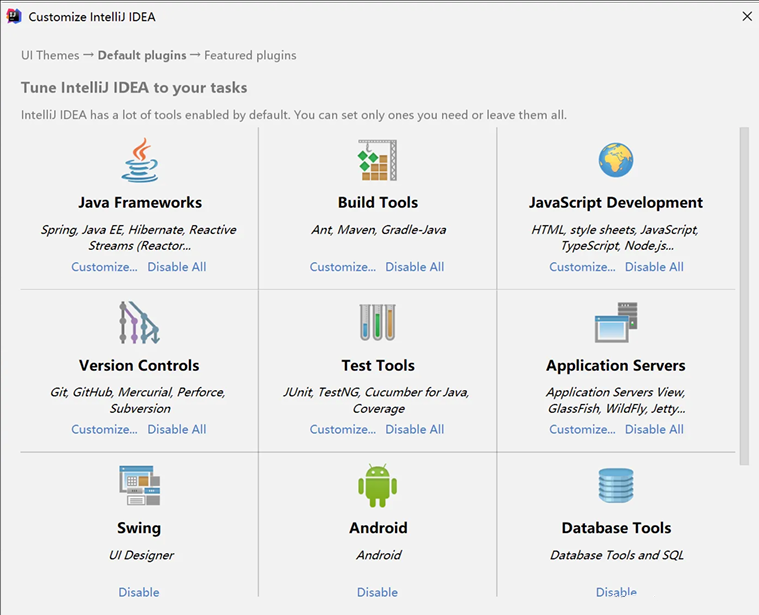This screenshot has height=615, width=759.
Task: Click the Swing heading
Action: 139,528
